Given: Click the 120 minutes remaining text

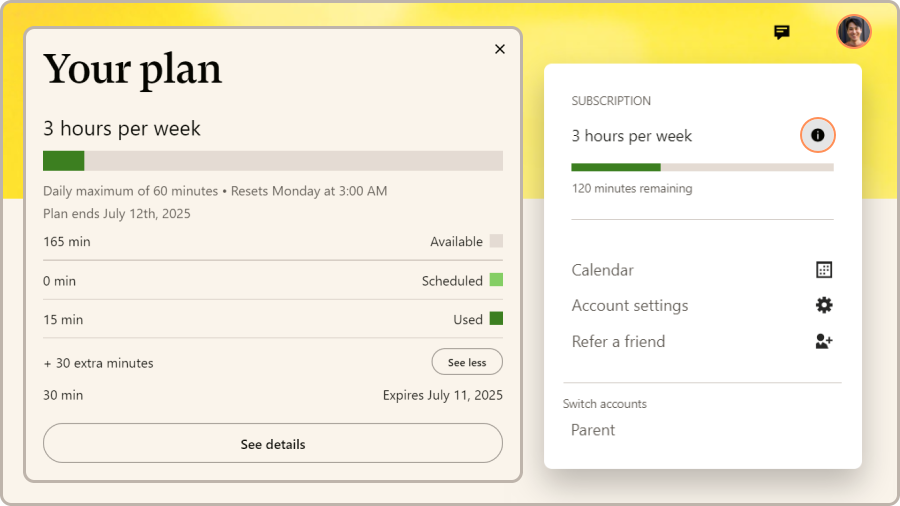Looking at the screenshot, I should (x=631, y=188).
